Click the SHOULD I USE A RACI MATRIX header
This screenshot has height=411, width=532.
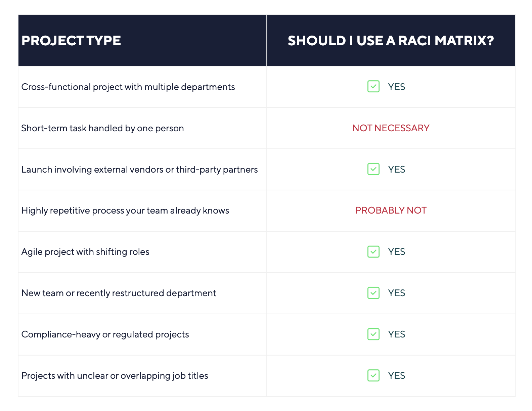[391, 41]
